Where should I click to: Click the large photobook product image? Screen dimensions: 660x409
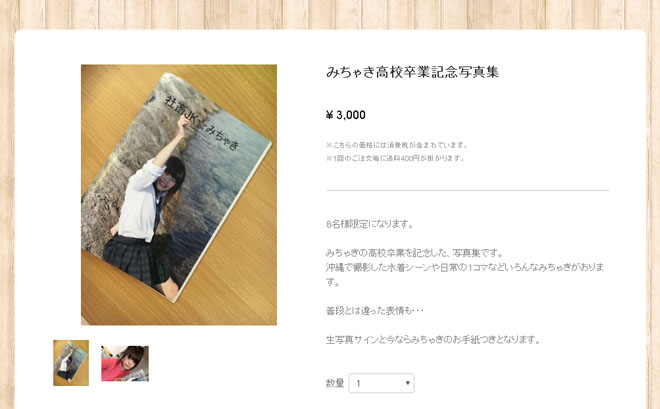[179, 195]
